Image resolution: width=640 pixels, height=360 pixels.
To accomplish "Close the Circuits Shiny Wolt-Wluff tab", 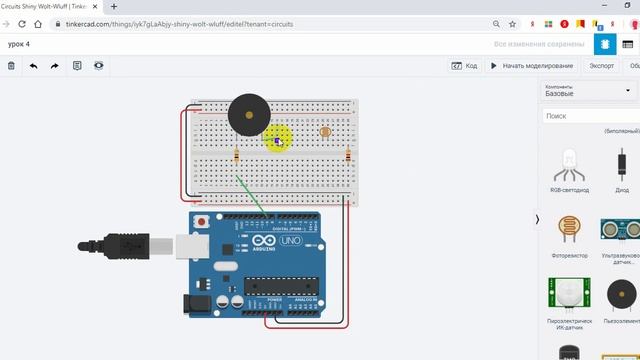I will coord(95,7).
